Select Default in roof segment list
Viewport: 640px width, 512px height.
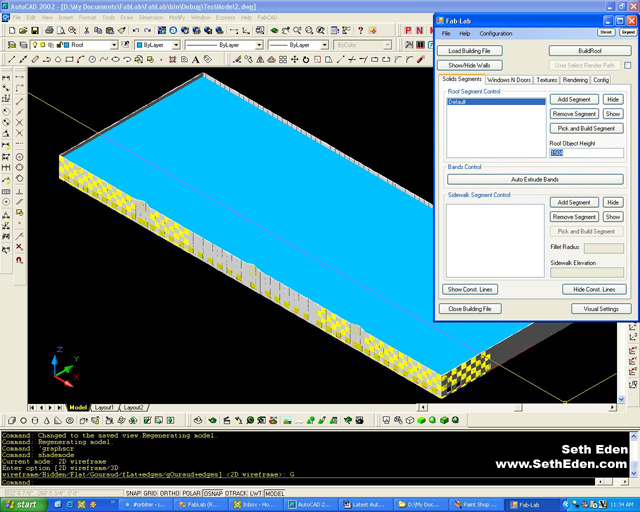click(x=496, y=102)
